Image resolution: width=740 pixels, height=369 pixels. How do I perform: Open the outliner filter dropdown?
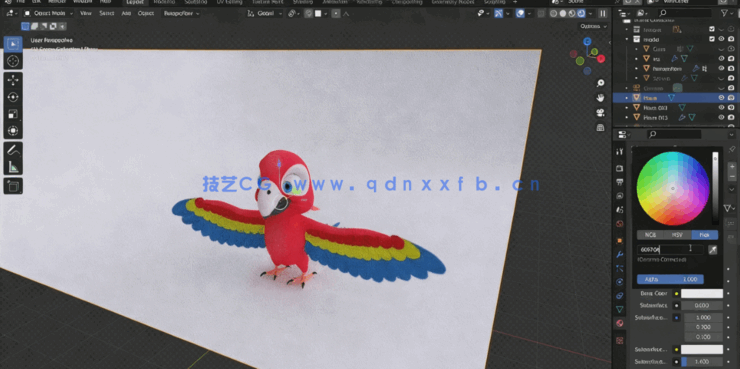[x=727, y=13]
